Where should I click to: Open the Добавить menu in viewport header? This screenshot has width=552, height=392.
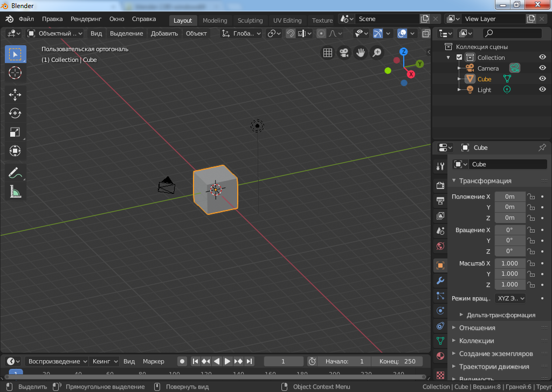(x=164, y=33)
